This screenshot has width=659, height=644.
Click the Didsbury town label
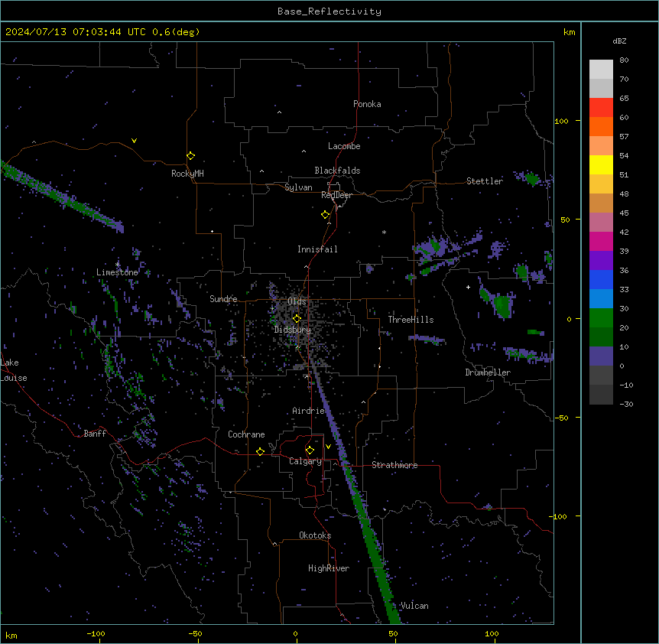(293, 330)
